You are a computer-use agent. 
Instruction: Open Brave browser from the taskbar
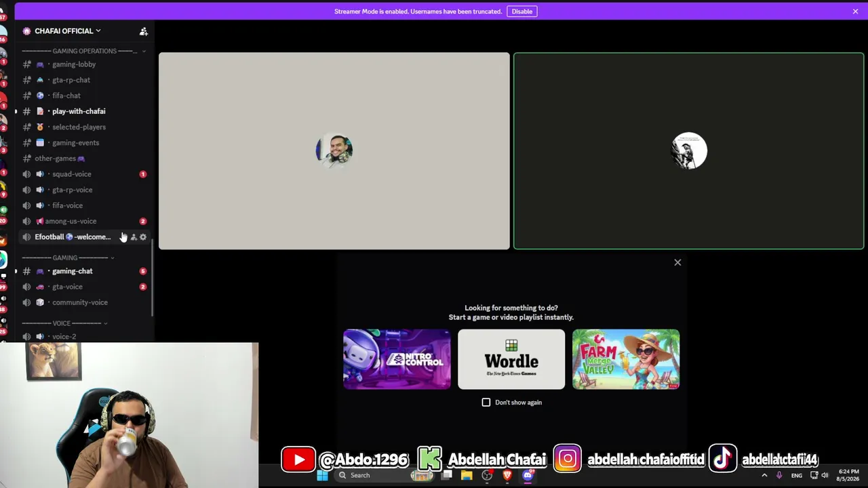[507, 475]
